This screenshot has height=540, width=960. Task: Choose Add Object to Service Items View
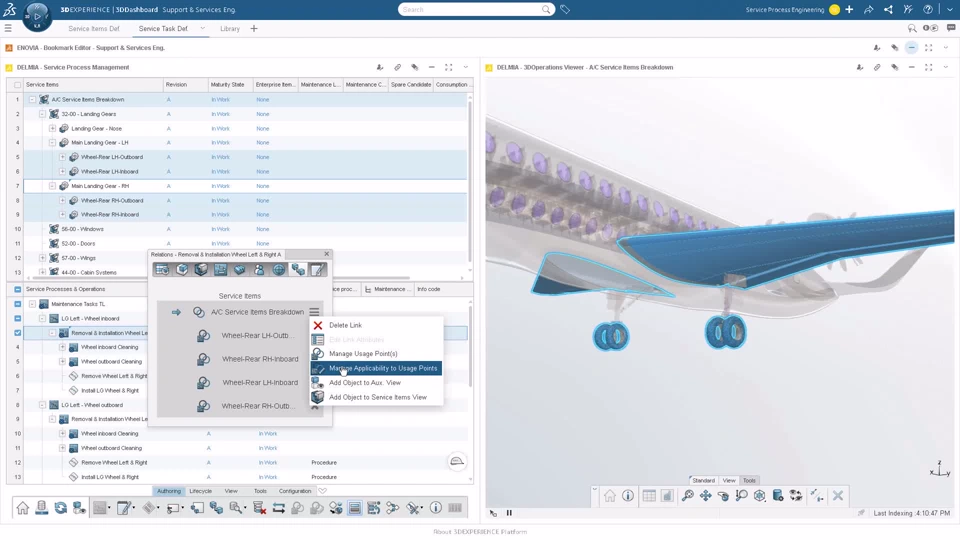tap(377, 397)
